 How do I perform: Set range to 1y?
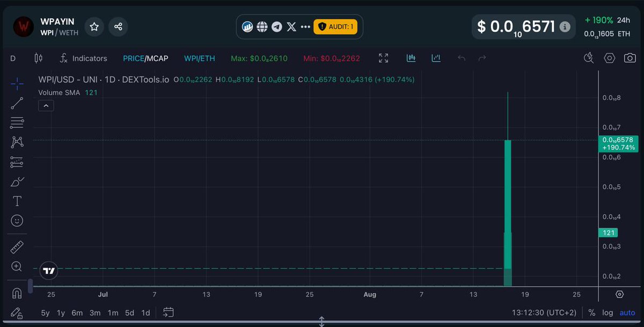(61, 313)
